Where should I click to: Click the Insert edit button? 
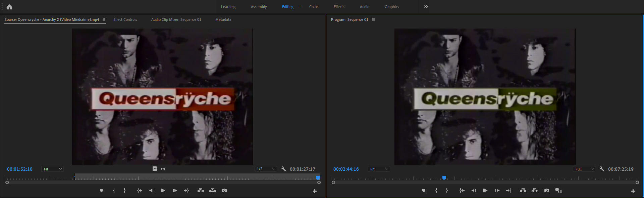201,191
